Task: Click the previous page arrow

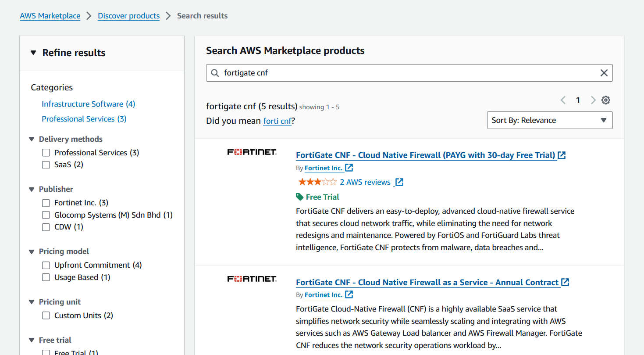Action: (563, 100)
